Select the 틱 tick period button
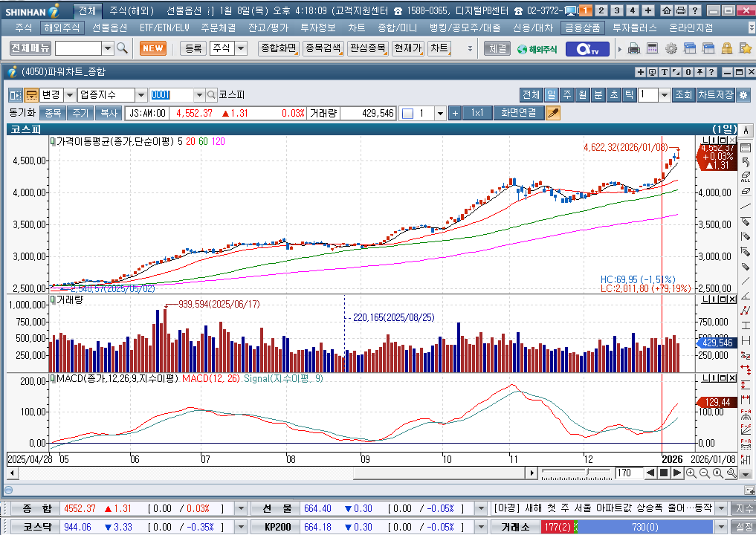756x535 pixels. tap(629, 95)
